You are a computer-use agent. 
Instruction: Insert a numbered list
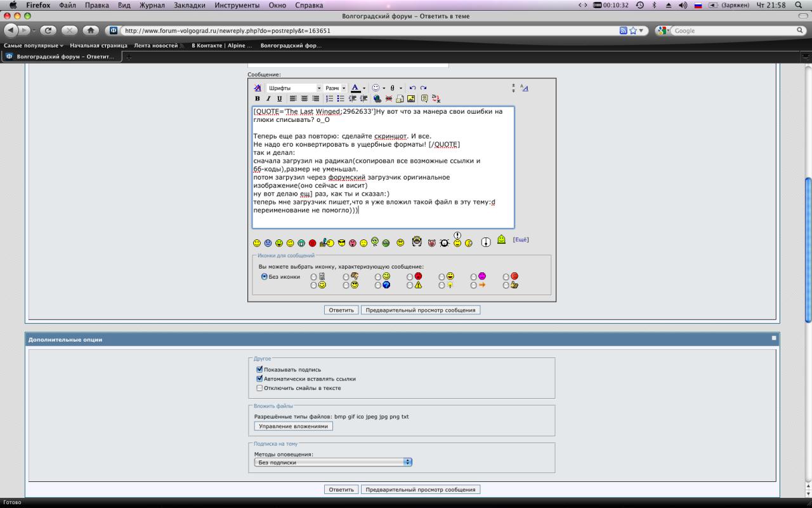tap(329, 98)
